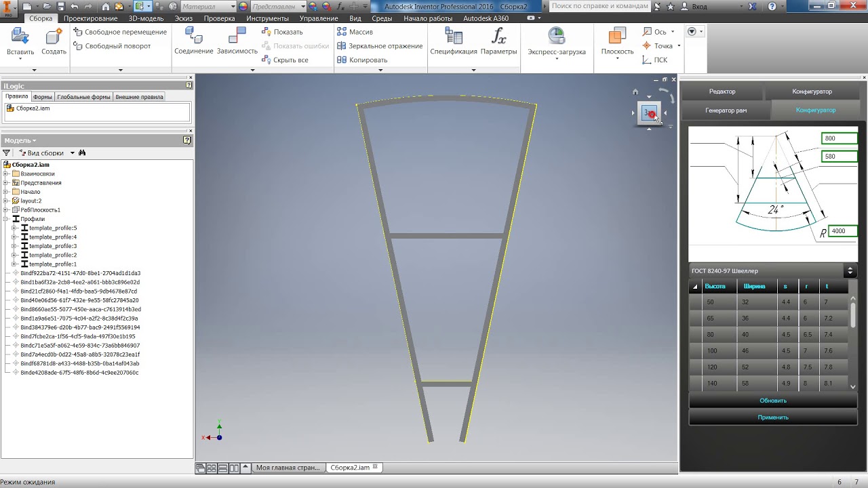This screenshot has height=488, width=868.
Task: Select template_profile:3 in model tree
Action: click(49, 246)
